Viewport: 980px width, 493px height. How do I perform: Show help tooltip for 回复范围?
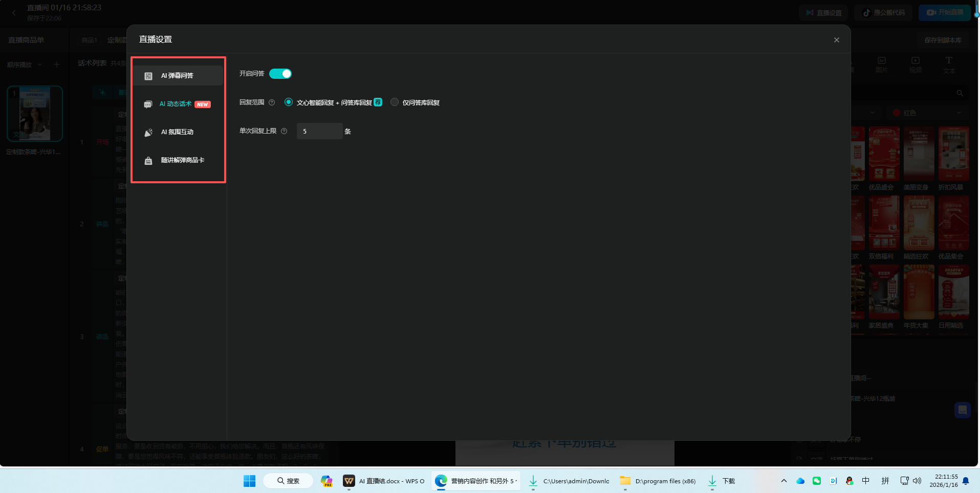[x=272, y=102]
